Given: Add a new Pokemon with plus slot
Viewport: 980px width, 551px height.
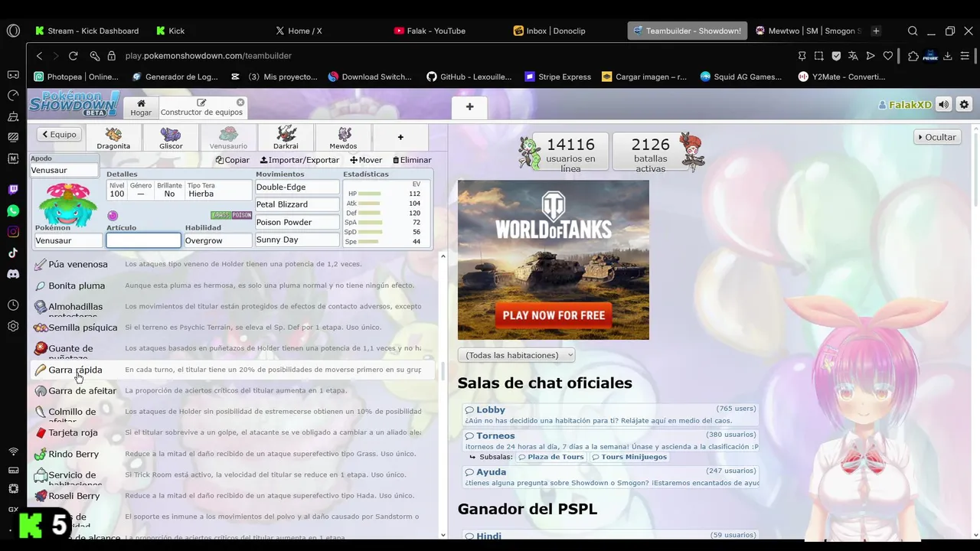Looking at the screenshot, I should click(x=400, y=138).
